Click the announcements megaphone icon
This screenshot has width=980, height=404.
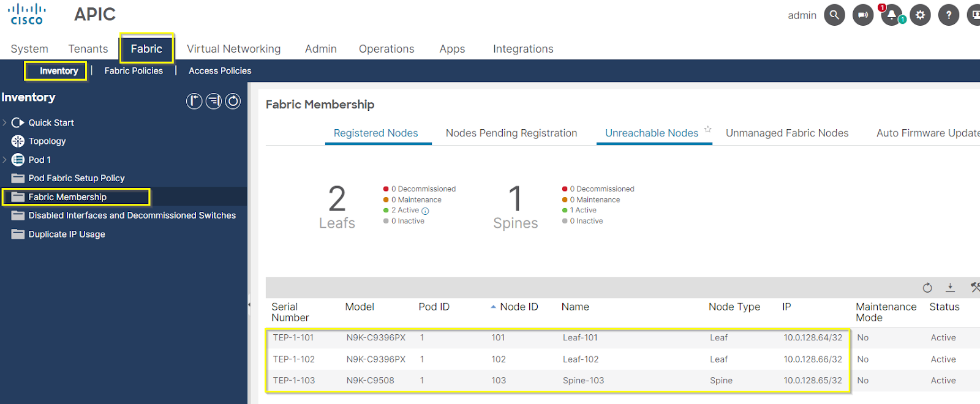click(863, 15)
